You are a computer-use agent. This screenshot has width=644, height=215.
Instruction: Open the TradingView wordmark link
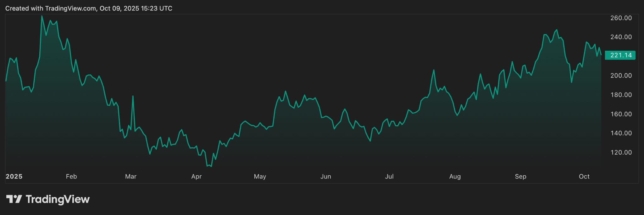click(58, 199)
